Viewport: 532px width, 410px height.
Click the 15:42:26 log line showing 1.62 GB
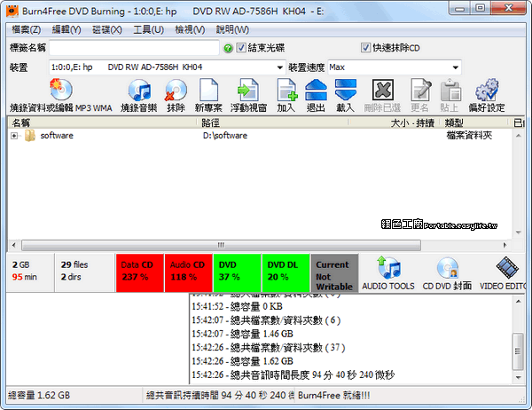tap(242, 361)
